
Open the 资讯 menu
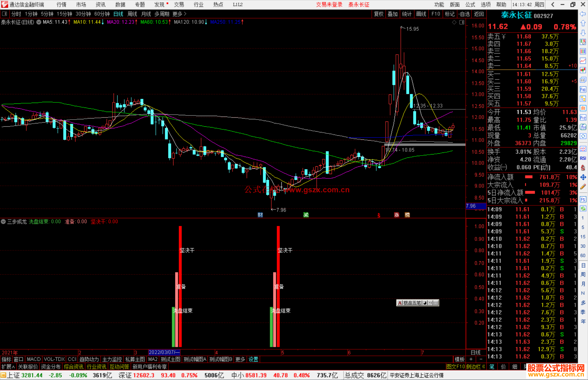pos(101,5)
